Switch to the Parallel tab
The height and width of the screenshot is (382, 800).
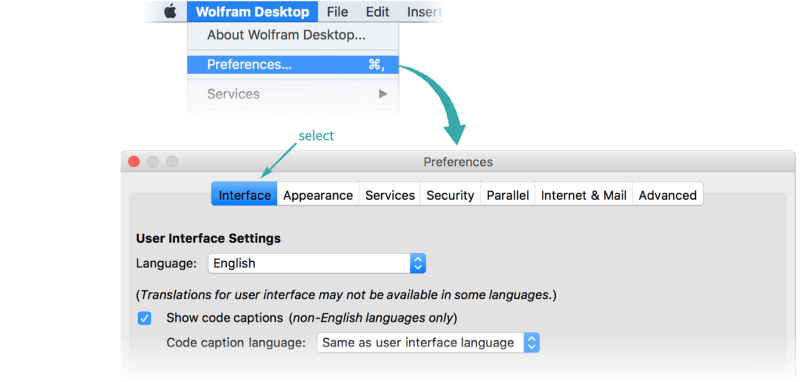point(508,195)
